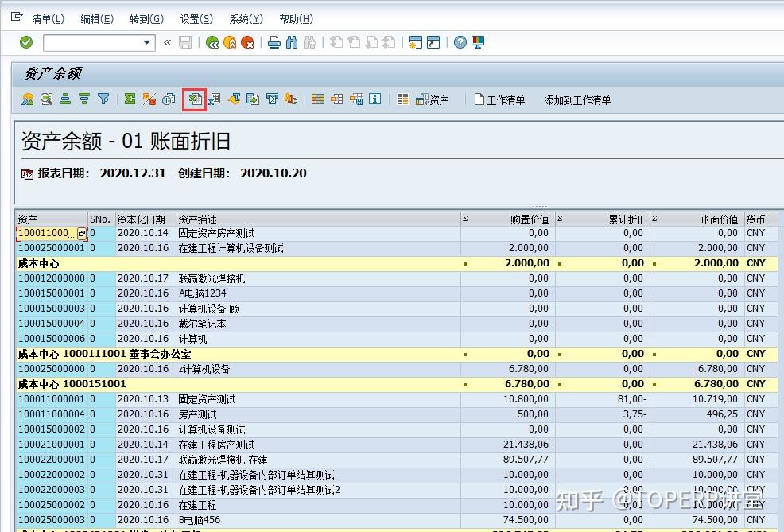Confirm with the green checkmark Enter icon
Viewport: 784px width, 532px height.
[25, 41]
